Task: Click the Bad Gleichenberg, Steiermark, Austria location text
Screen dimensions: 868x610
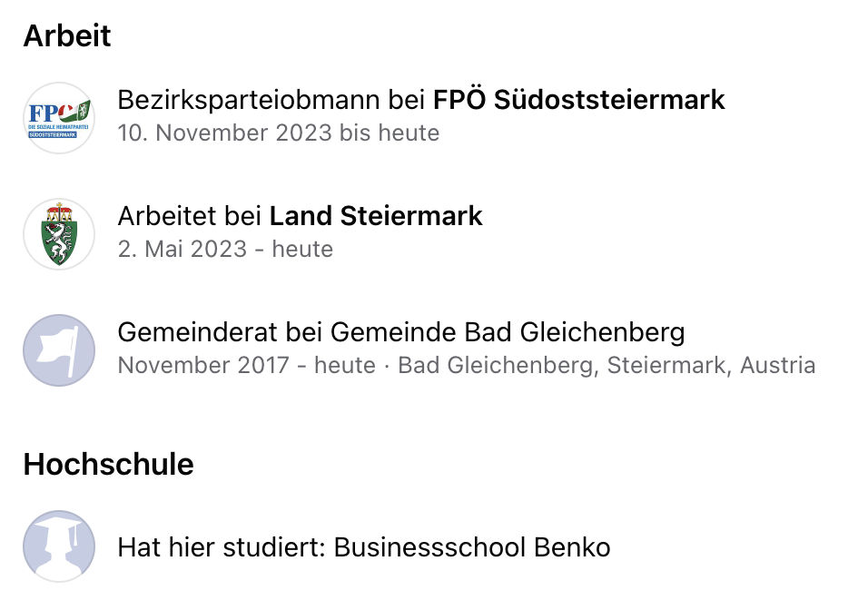Action: (x=607, y=365)
